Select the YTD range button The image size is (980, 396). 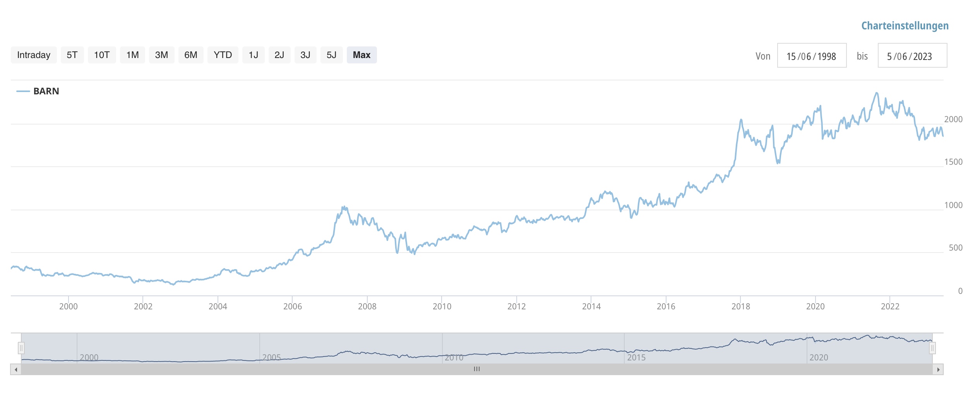click(x=223, y=55)
